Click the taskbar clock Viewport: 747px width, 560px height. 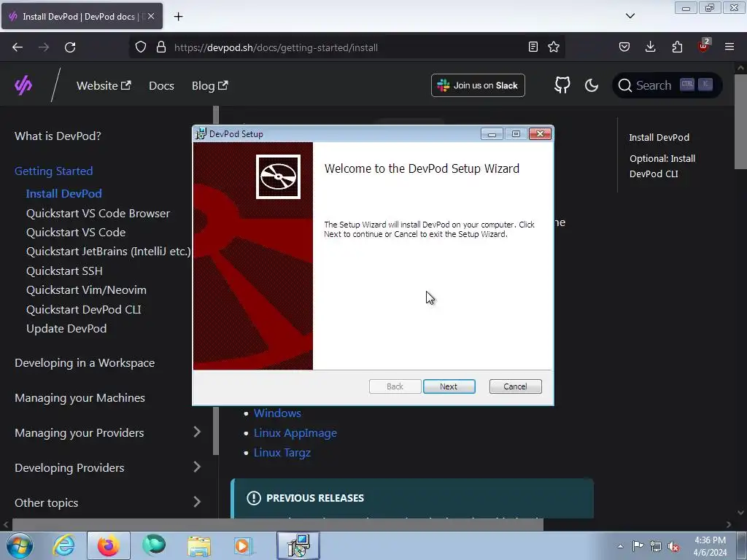coord(710,546)
